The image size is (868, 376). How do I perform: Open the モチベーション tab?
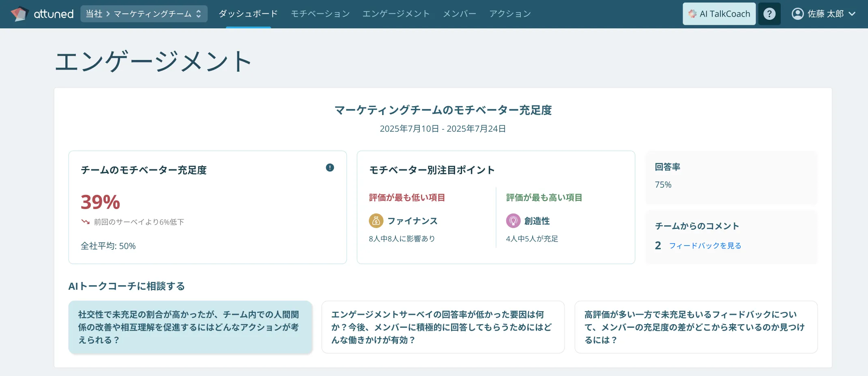click(x=320, y=14)
